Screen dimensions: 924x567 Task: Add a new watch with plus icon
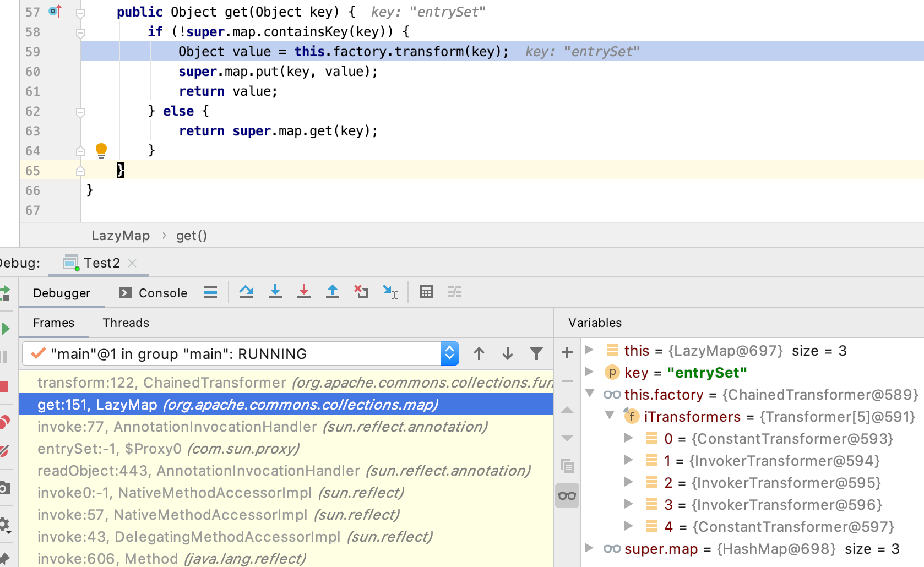[567, 352]
